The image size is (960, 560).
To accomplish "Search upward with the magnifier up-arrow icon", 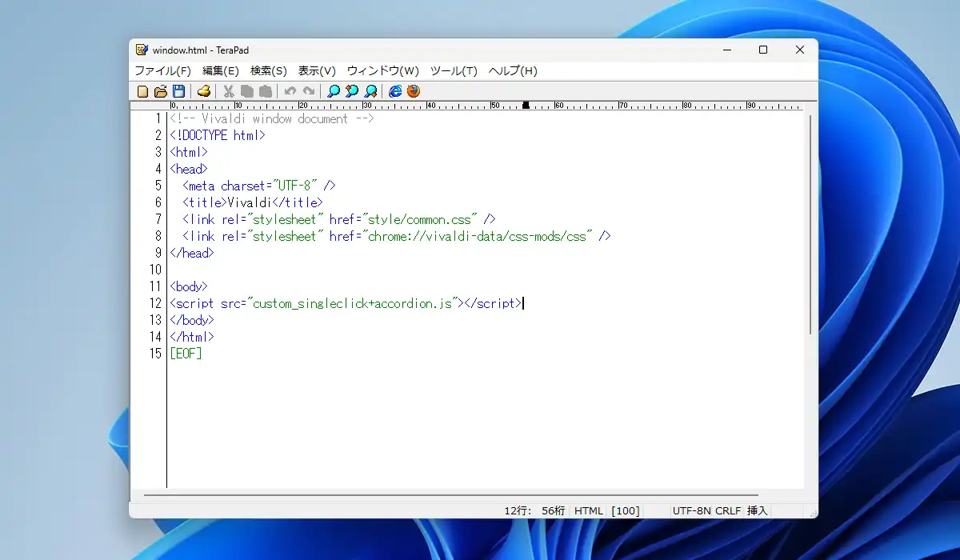I will (352, 91).
